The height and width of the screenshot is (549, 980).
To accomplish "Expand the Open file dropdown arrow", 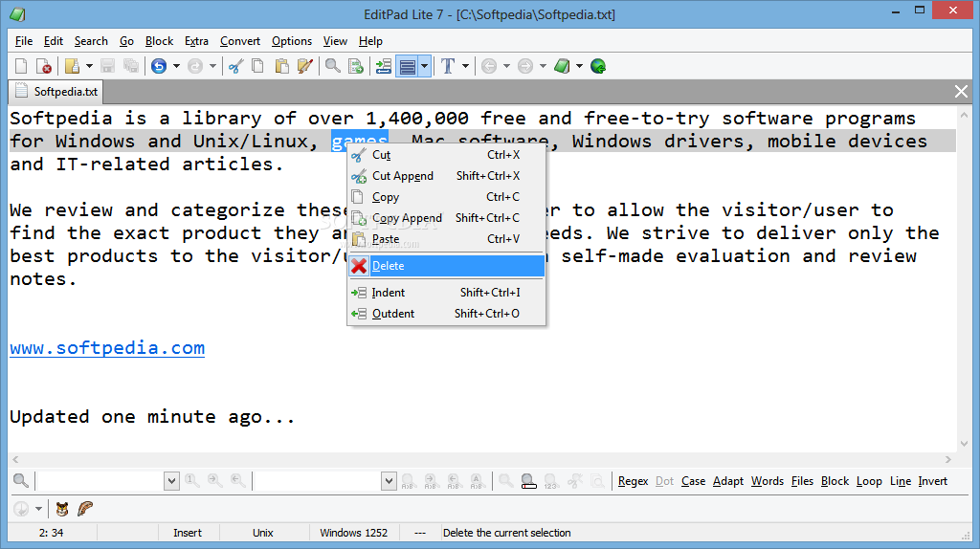I will [x=89, y=66].
